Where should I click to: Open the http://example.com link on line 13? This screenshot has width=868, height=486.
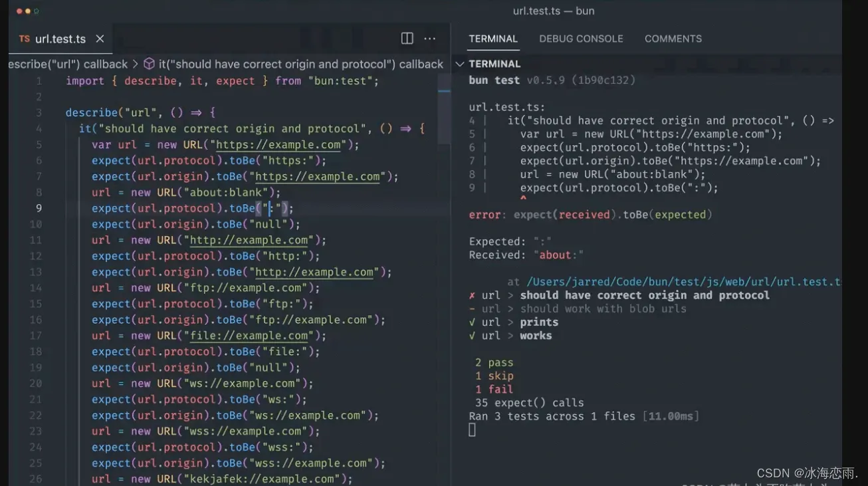click(314, 273)
